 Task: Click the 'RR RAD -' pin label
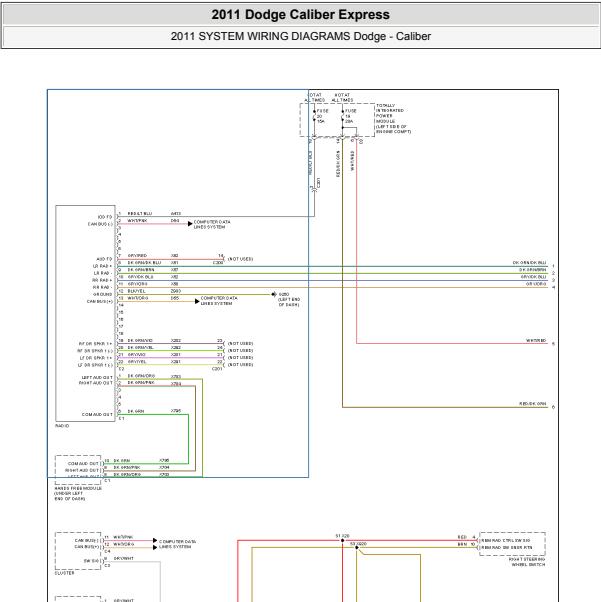point(103,287)
